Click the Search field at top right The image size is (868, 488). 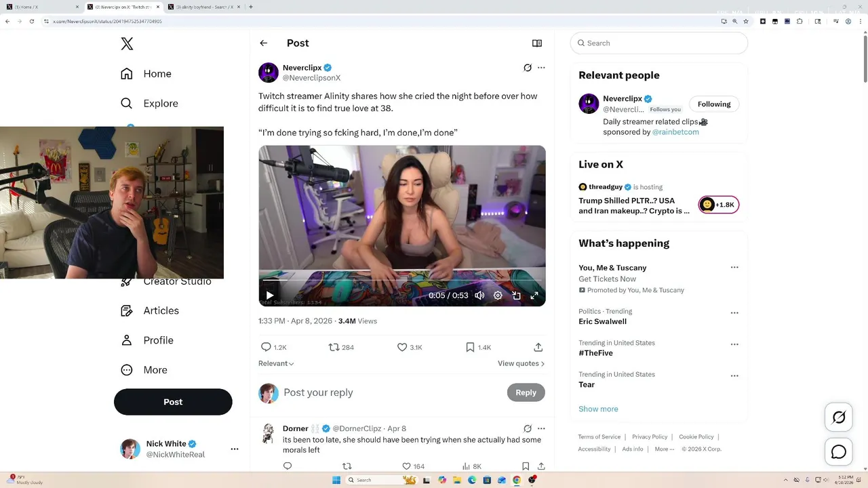(659, 43)
